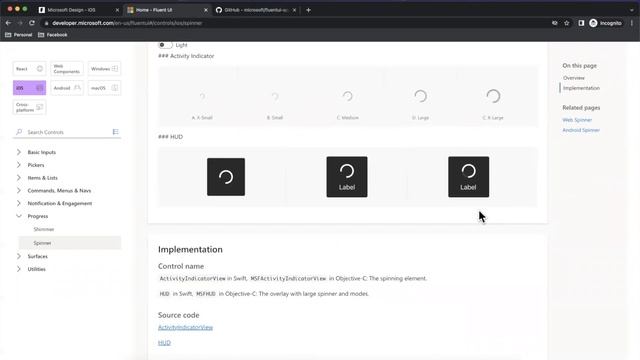The height and width of the screenshot is (360, 640).
Task: Click the middle HUD tile with Label
Action: 347,177
